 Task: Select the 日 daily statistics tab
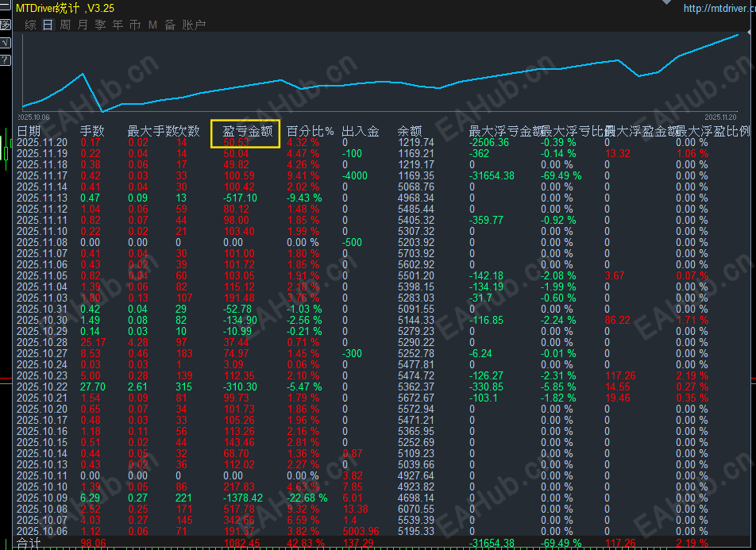click(48, 25)
